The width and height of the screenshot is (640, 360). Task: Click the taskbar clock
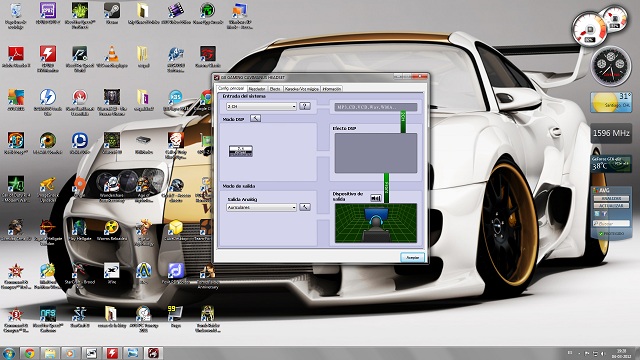[x=621, y=353]
